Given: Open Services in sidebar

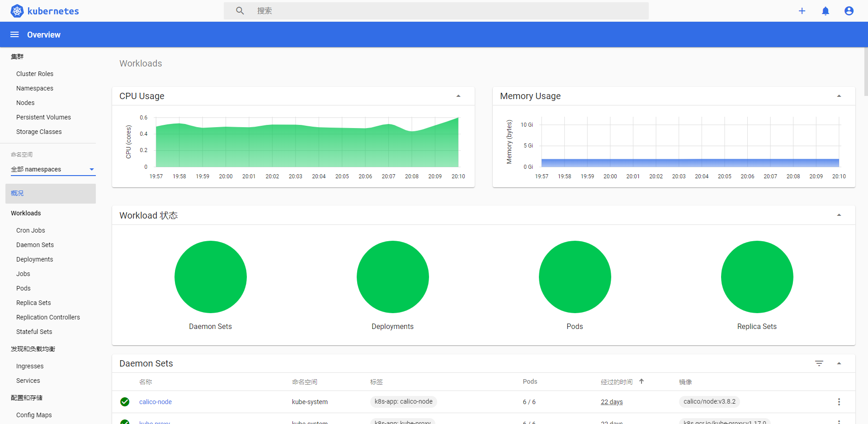Looking at the screenshot, I should point(28,381).
